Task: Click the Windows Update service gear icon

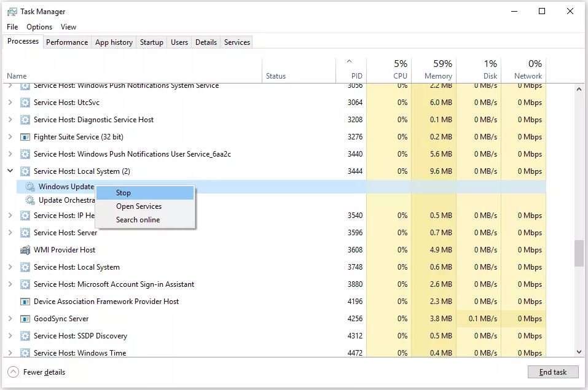Action: point(30,187)
